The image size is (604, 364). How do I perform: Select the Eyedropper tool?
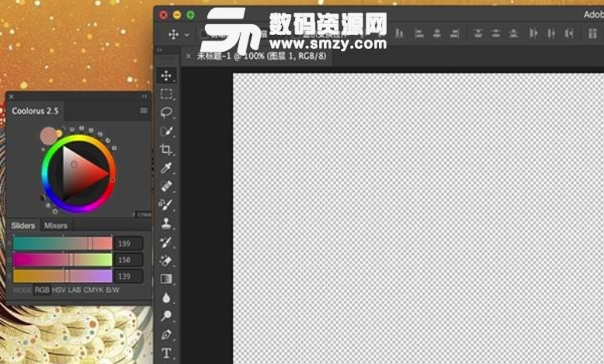166,168
